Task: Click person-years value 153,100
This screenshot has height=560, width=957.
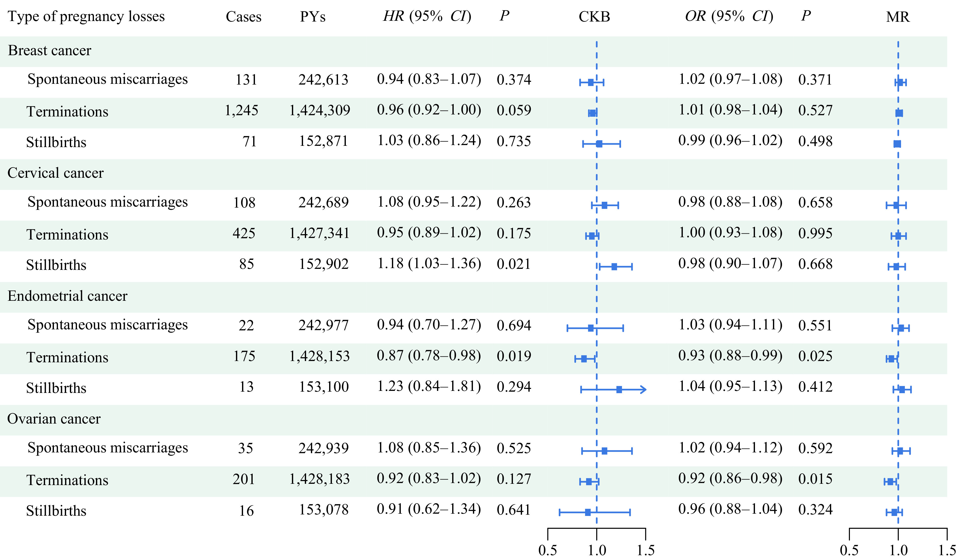Action: point(324,387)
